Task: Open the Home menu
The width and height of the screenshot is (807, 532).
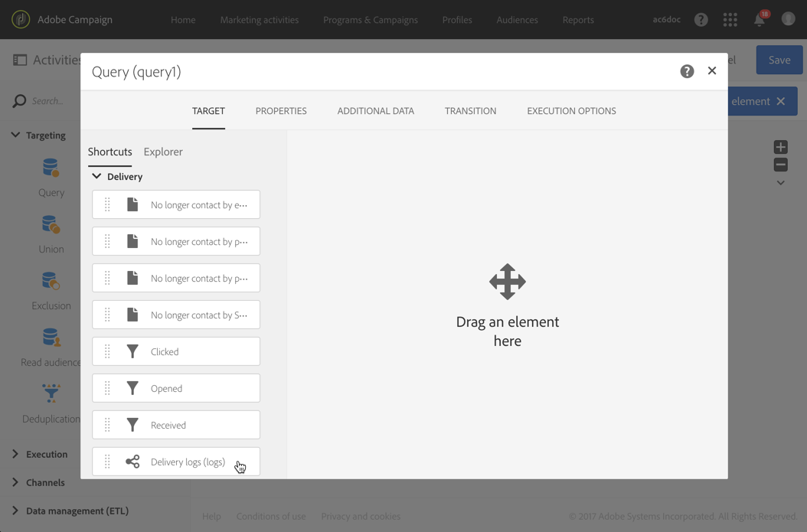Action: 183,20
